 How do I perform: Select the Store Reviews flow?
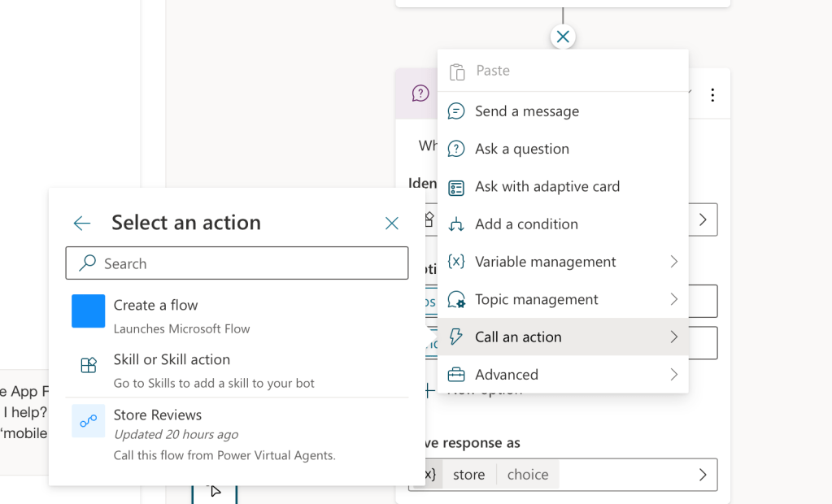click(x=158, y=415)
